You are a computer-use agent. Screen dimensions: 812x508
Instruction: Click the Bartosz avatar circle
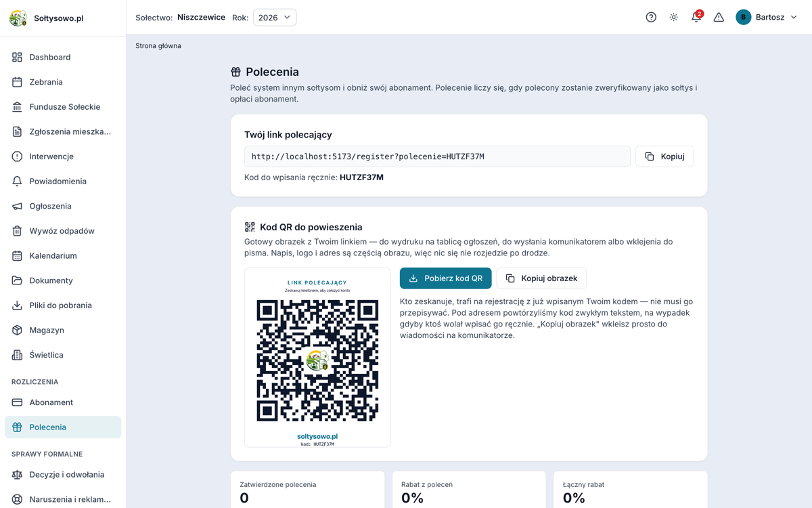(744, 18)
